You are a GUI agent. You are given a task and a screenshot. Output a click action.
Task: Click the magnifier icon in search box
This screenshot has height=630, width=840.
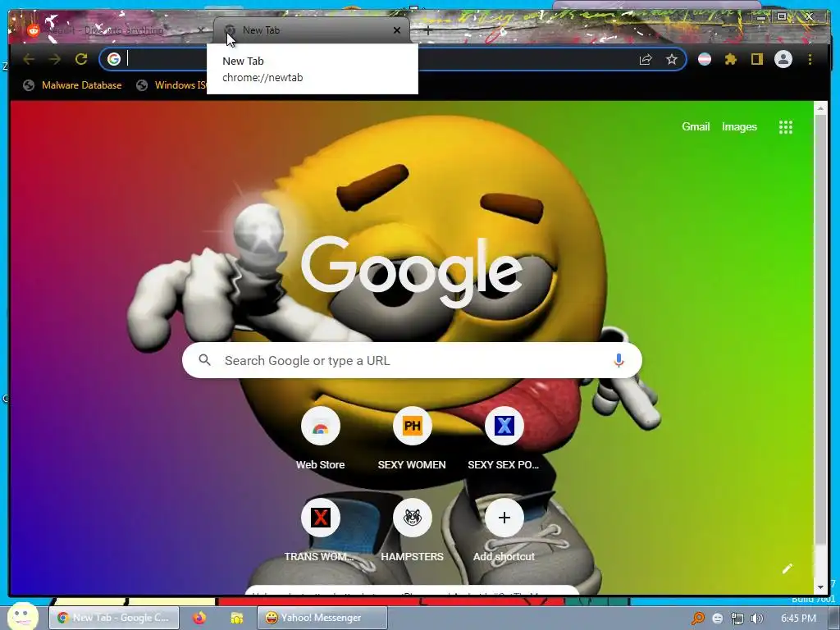[x=204, y=360]
